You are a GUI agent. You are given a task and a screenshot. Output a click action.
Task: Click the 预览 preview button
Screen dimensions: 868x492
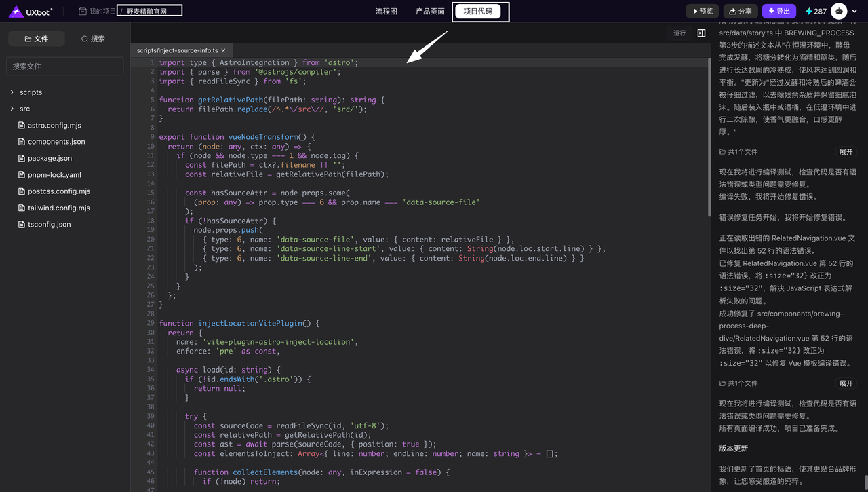(702, 11)
